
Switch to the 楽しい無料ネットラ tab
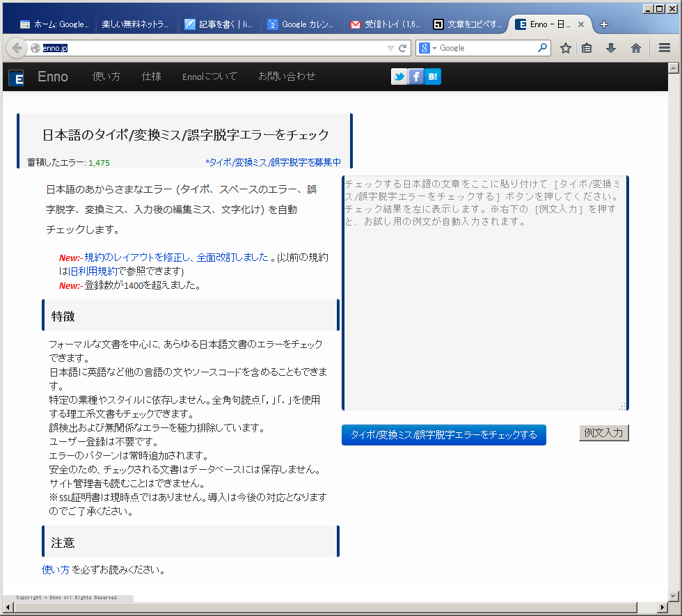pos(135,24)
